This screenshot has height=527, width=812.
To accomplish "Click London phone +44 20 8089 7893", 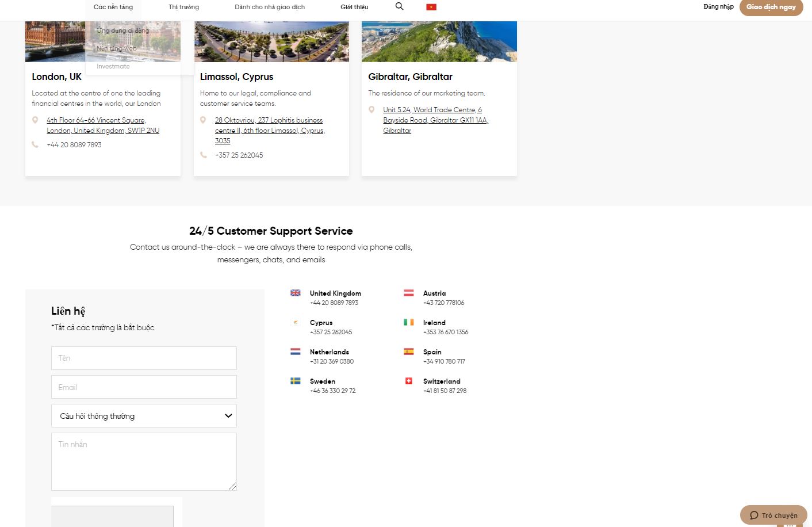I will click(x=74, y=145).
